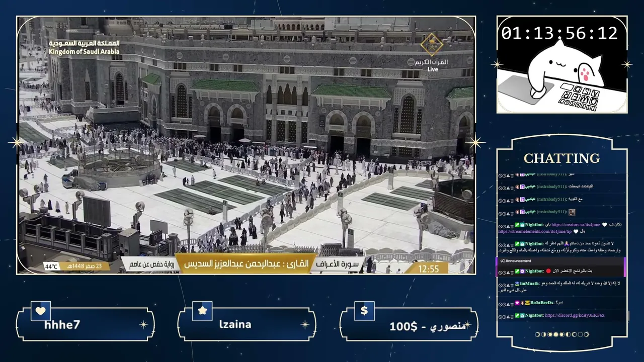
Task: Click the 01:13:56:12 stream timer
Action: click(559, 33)
